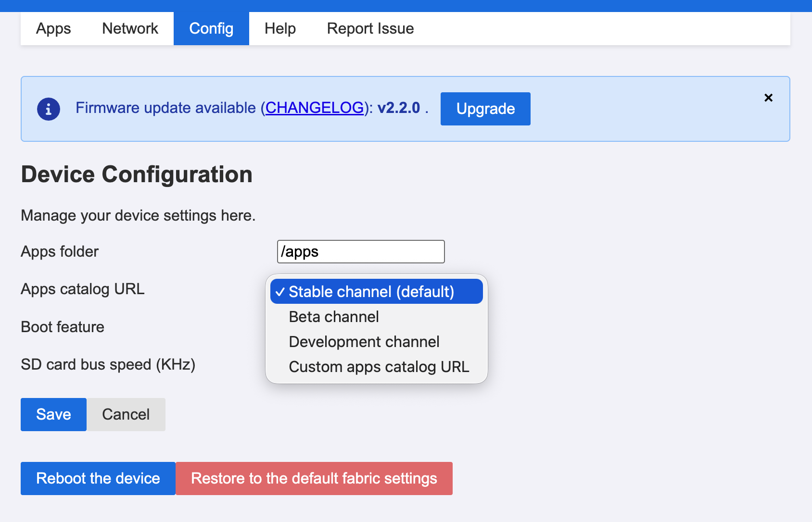Open the Help tab
The width and height of the screenshot is (812, 522).
279,28
